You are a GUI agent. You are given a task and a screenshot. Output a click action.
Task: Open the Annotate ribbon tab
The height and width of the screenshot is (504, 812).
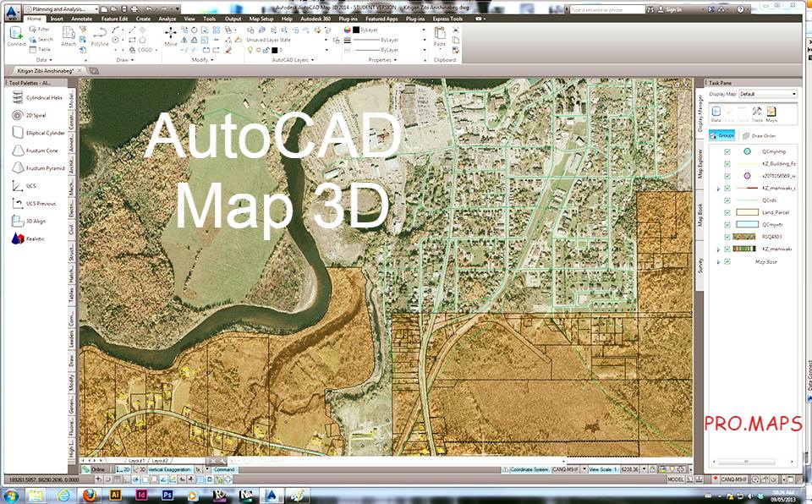81,19
